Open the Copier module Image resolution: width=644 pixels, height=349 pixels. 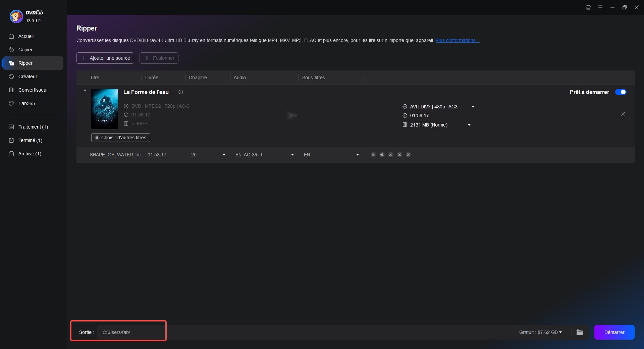click(x=25, y=50)
